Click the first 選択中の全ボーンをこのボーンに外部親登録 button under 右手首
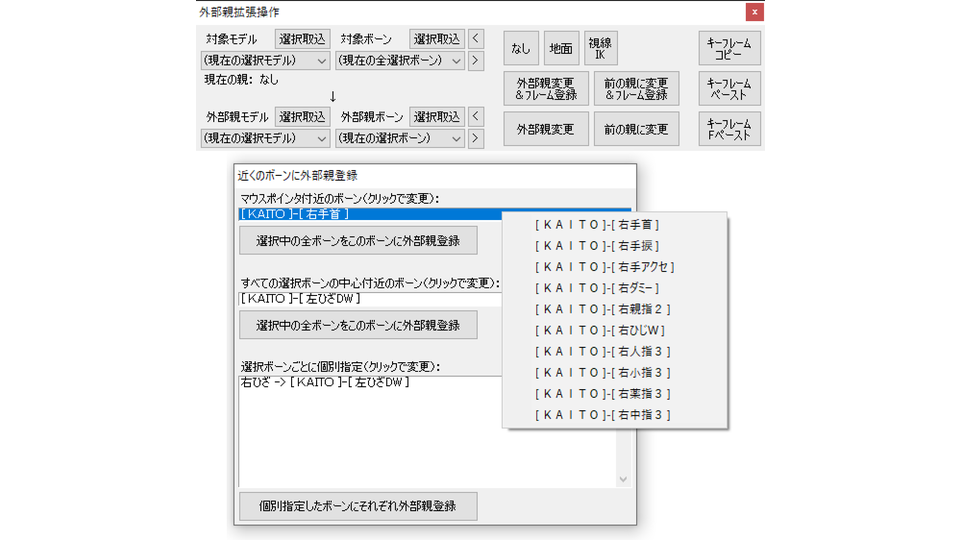 [x=358, y=241]
